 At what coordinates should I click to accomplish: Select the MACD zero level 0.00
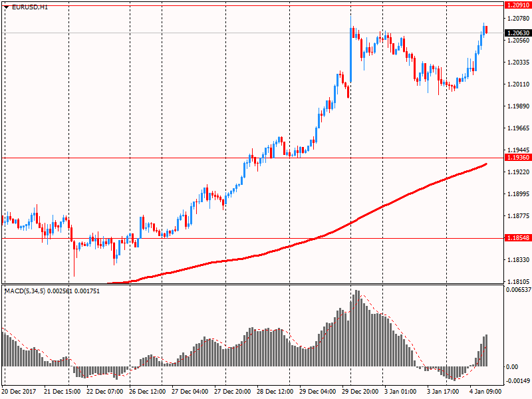click(x=512, y=367)
